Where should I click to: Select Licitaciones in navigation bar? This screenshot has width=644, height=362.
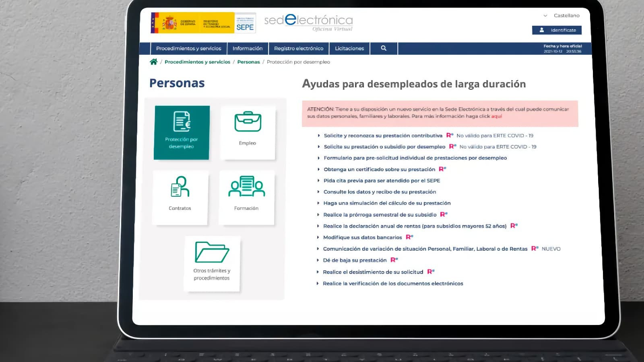point(349,48)
